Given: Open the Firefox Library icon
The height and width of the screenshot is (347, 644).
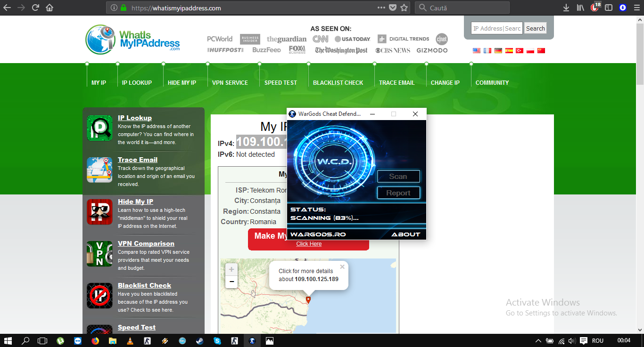Looking at the screenshot, I should [x=580, y=8].
